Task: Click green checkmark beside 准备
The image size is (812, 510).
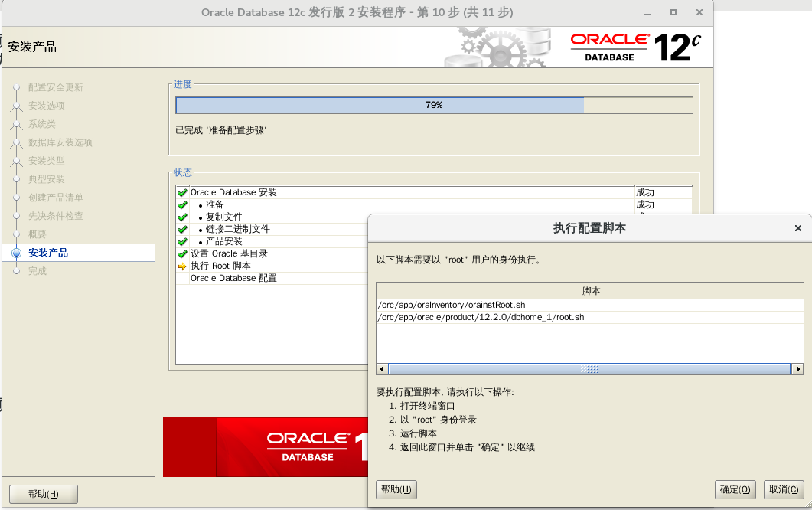Action: (182, 204)
